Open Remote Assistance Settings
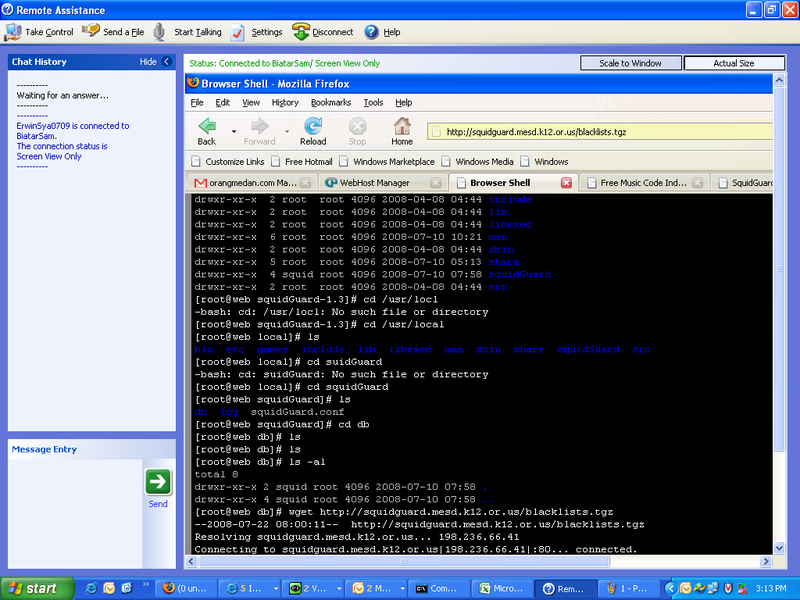 238,32
